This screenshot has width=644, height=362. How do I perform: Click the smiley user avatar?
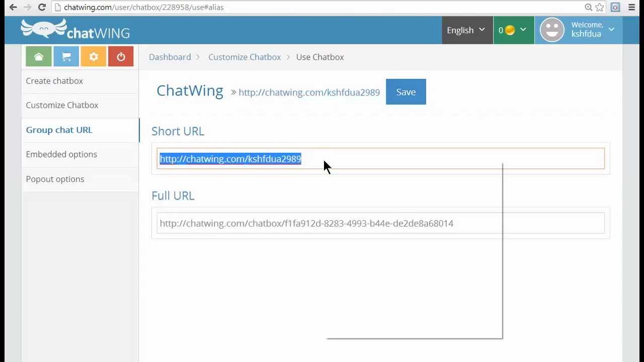pos(552,30)
